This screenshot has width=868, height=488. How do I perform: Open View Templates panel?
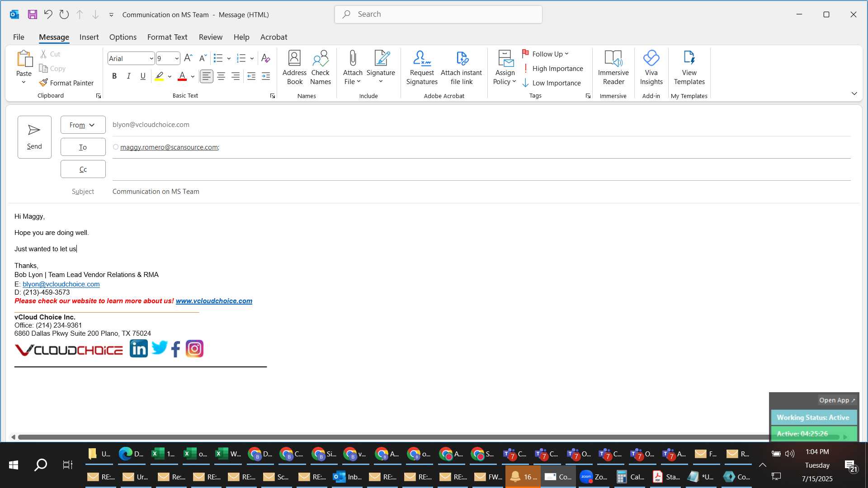coord(689,68)
